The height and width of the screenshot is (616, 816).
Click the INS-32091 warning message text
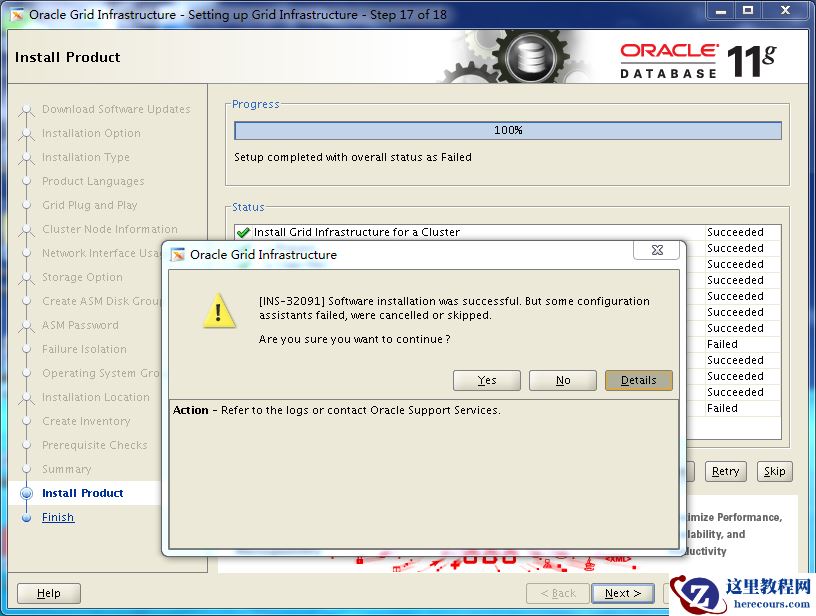[454, 308]
